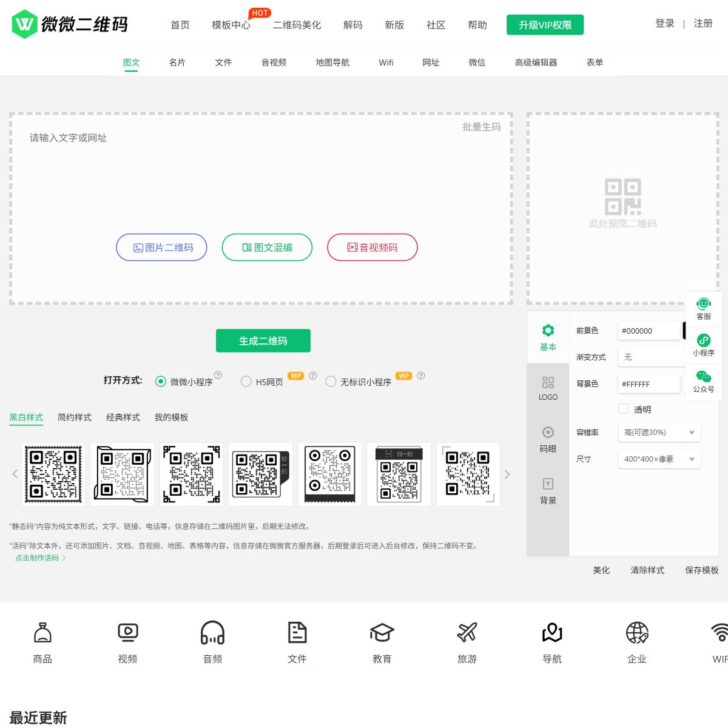Switch to the 地图导航 tab
Image resolution: width=728 pixels, height=728 pixels.
click(332, 62)
